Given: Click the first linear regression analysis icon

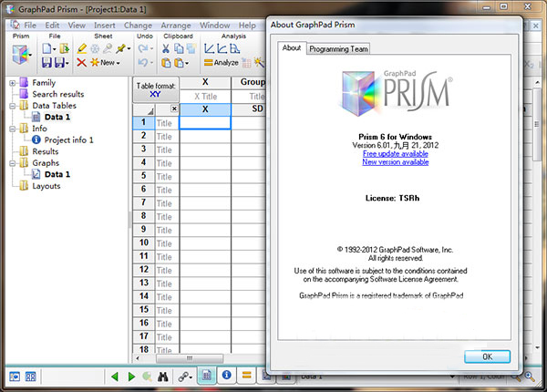Looking at the screenshot, I should tap(209, 48).
